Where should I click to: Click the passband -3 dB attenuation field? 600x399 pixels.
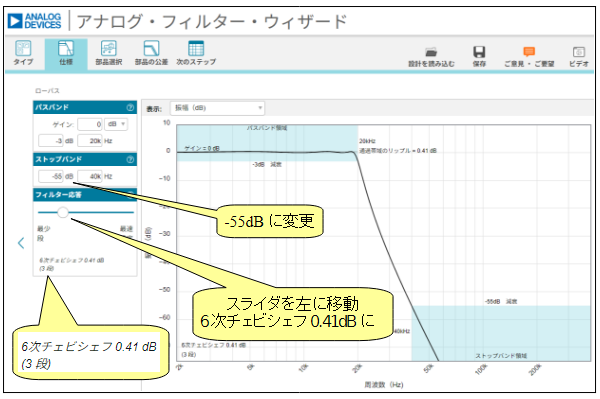[x=51, y=141]
